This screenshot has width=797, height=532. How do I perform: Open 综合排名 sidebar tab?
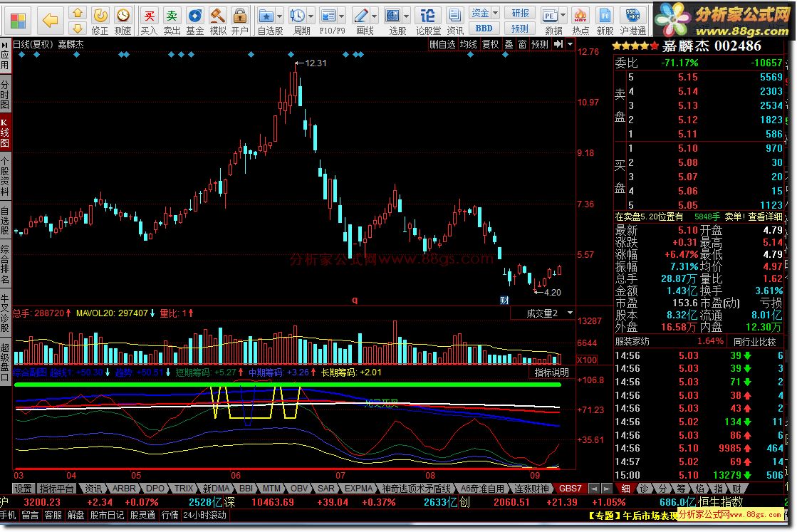[x=5, y=264]
